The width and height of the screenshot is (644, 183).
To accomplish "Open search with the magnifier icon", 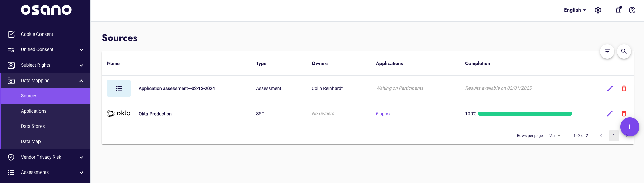I will click(624, 51).
